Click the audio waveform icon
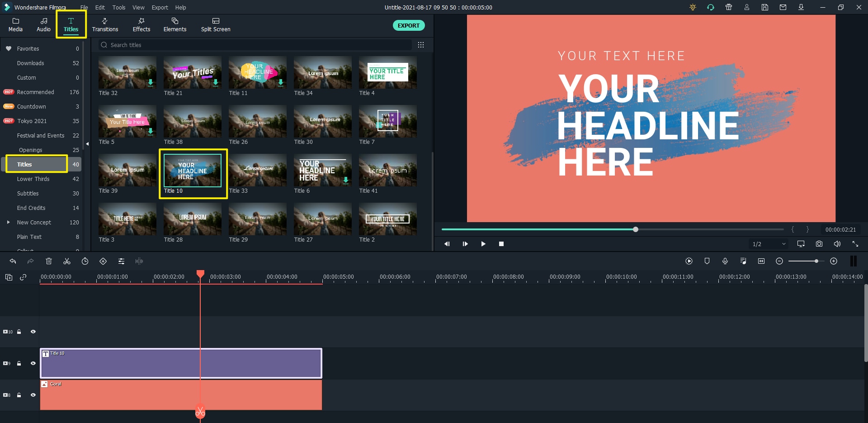The height and width of the screenshot is (423, 868). (139, 261)
